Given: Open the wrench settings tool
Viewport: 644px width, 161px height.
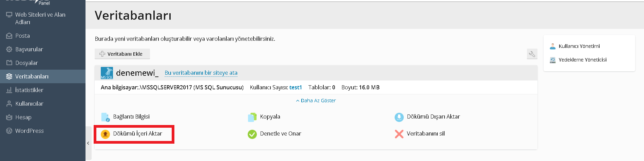Looking at the screenshot, I should (532, 54).
